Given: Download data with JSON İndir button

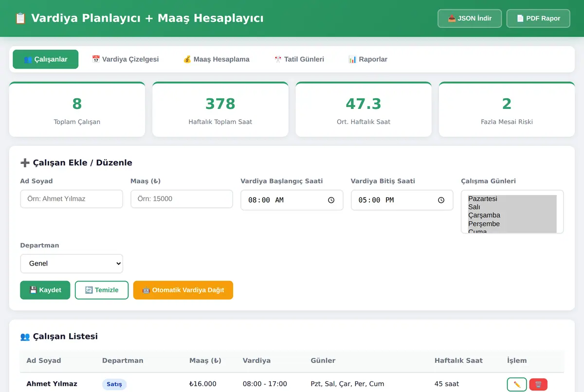Looking at the screenshot, I should (x=470, y=18).
